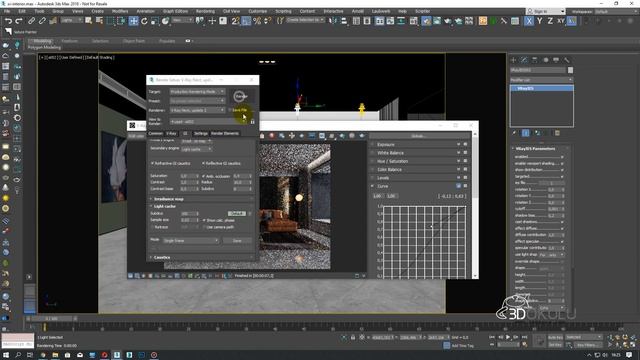Click the Save button in Light cache

coord(237,241)
